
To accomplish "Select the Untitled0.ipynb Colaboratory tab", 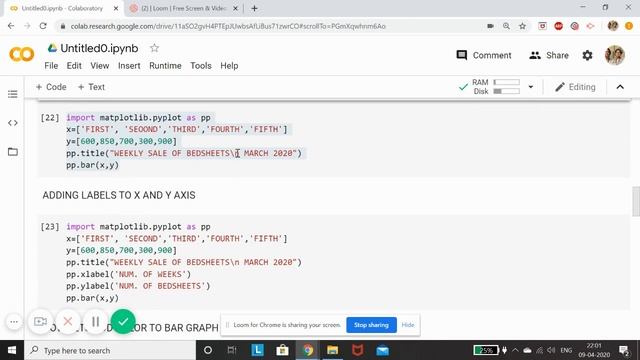I will pyautogui.click(x=62, y=8).
